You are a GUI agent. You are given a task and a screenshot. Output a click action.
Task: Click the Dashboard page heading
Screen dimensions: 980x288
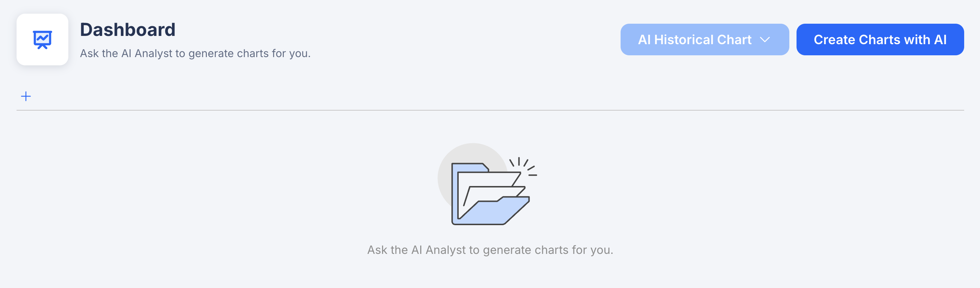127,30
